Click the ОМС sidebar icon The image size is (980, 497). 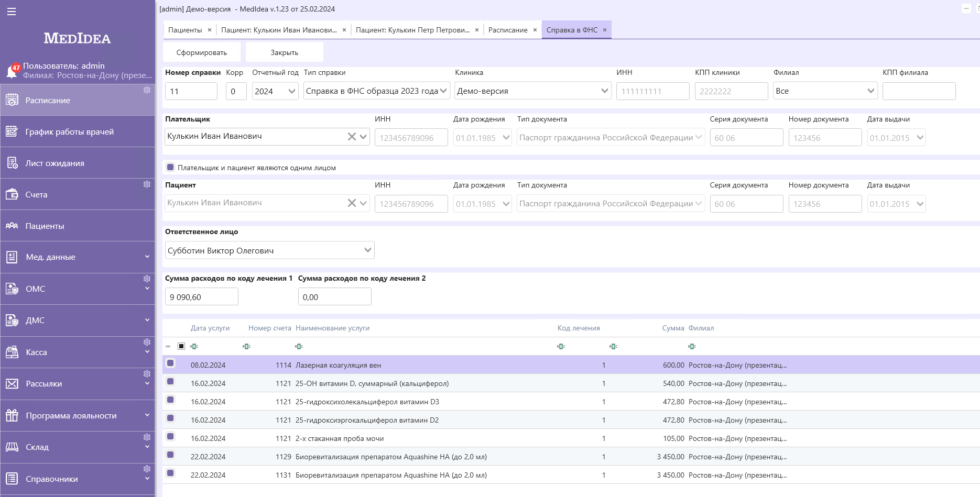point(12,289)
